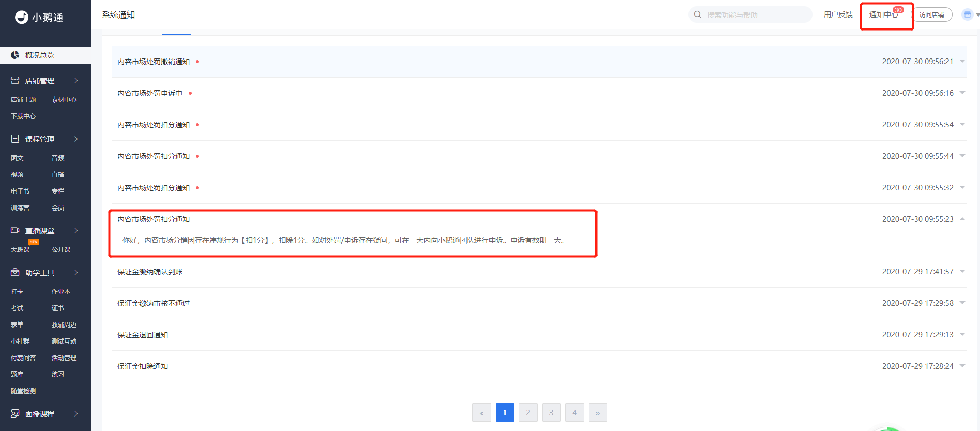This screenshot has height=431, width=980.
Task: Focus the 搜索功能与帮助 search field
Action: click(x=751, y=14)
